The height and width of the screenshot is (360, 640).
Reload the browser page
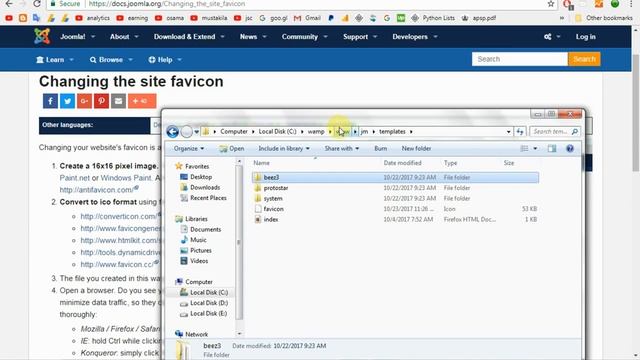point(37,4)
